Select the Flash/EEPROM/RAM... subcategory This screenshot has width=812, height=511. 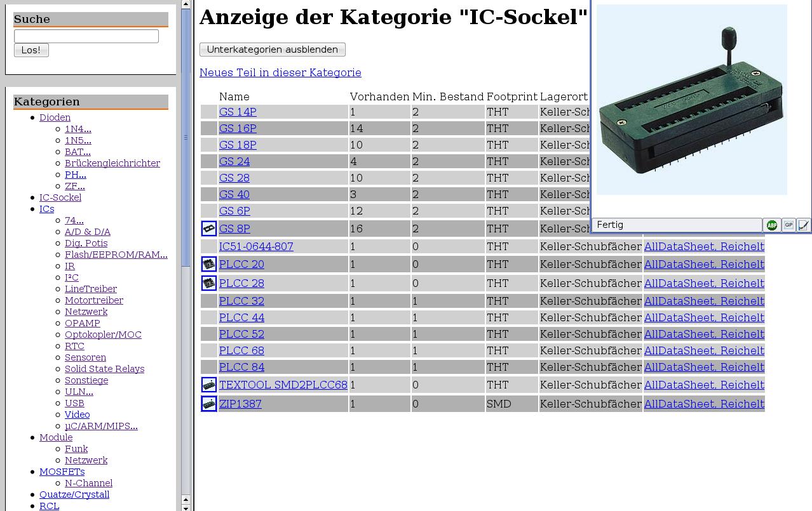tap(116, 255)
